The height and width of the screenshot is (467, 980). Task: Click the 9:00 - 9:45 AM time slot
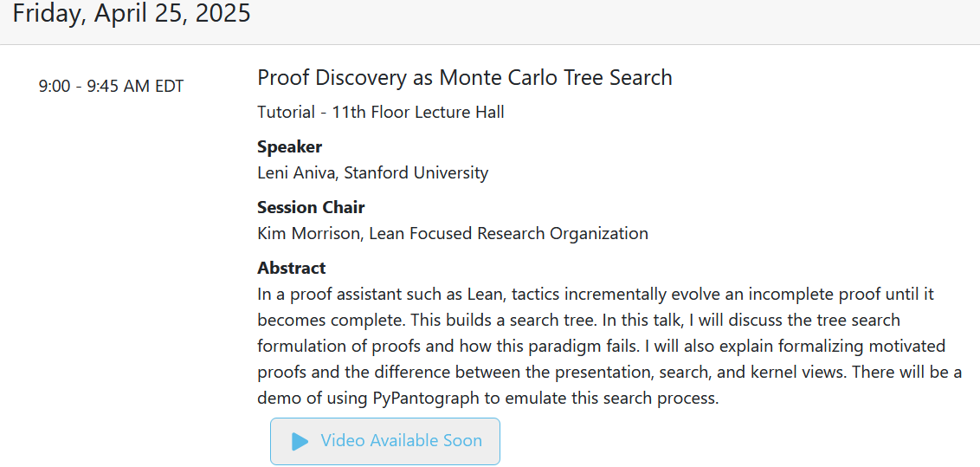[x=112, y=87]
